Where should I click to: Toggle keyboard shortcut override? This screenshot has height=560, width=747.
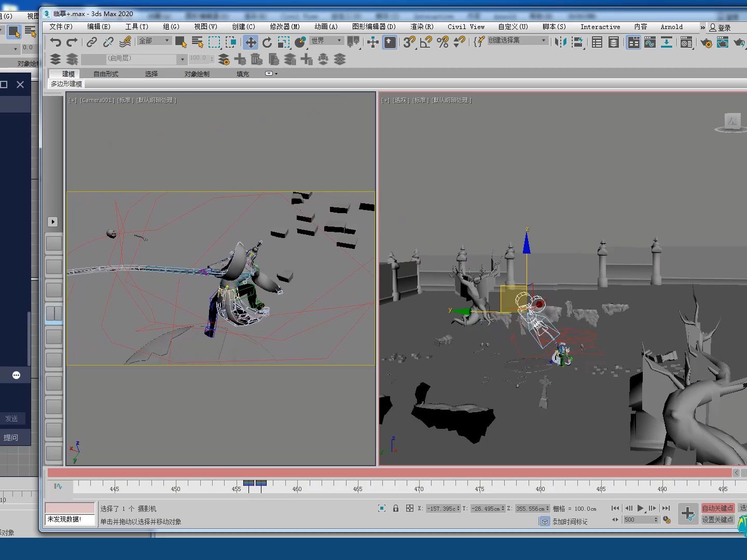coord(390,42)
